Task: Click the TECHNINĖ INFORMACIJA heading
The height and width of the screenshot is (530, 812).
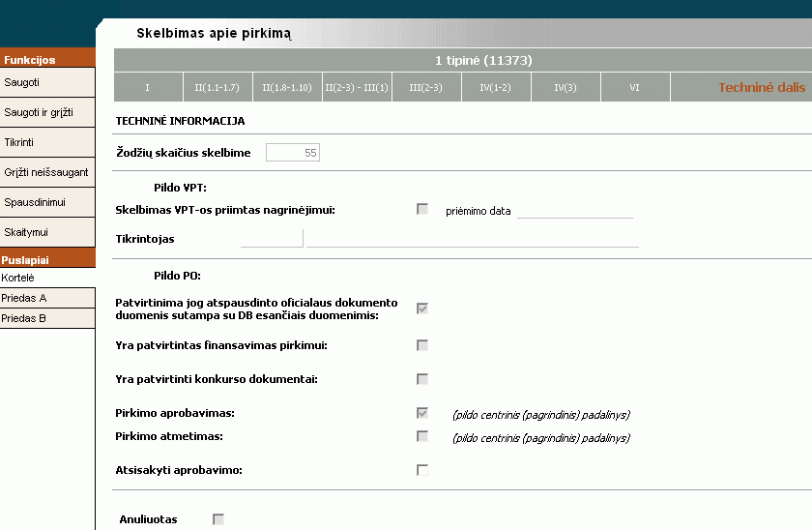Action: pos(180,121)
